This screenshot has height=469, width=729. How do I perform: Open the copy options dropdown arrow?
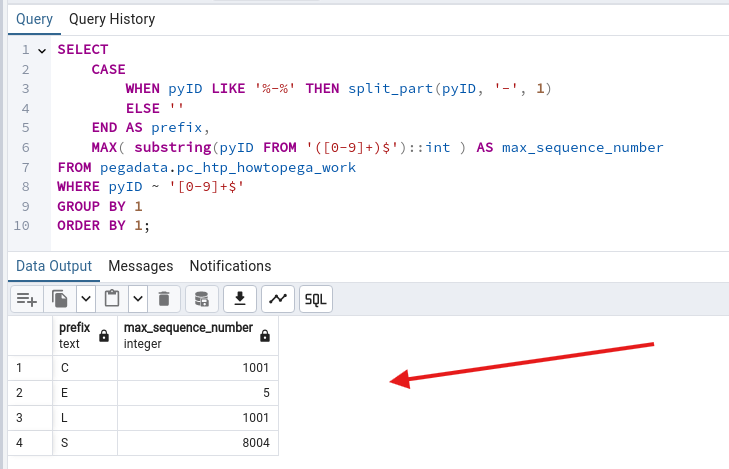85,298
